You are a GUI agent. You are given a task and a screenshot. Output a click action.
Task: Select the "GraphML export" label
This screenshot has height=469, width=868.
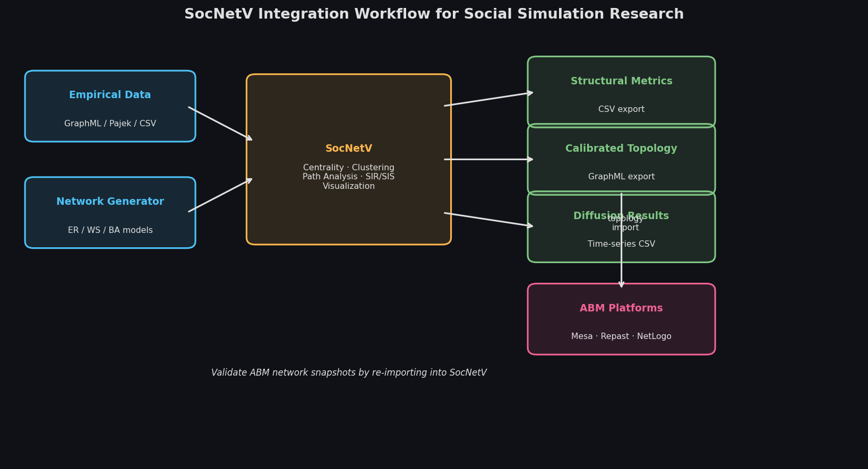pos(621,177)
